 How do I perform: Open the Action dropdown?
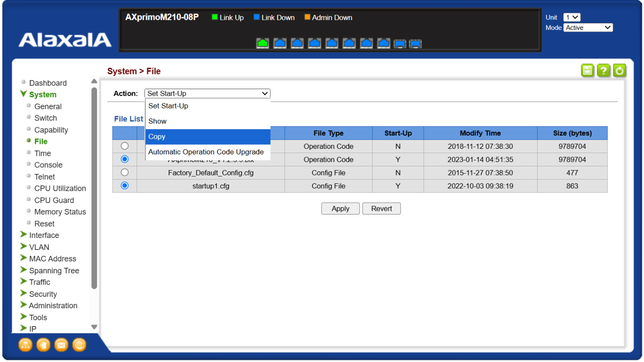point(207,93)
